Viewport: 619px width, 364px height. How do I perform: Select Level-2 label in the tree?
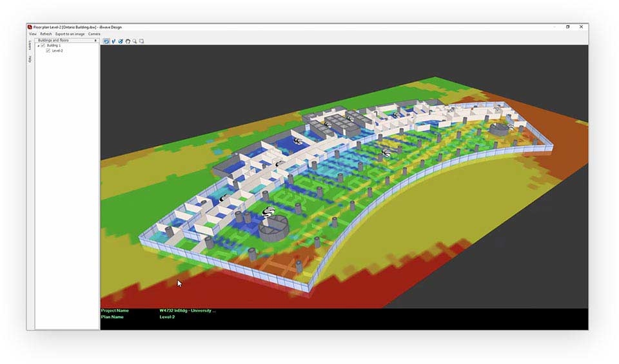pyautogui.click(x=57, y=51)
